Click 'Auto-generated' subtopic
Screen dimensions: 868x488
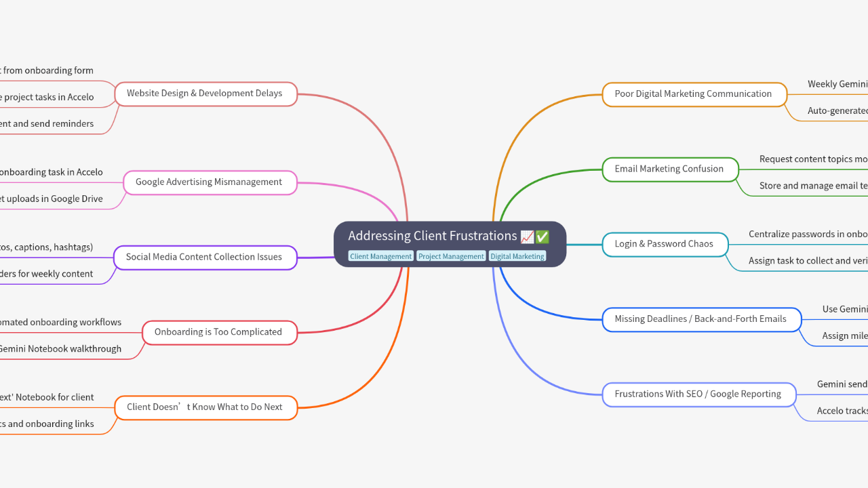click(837, 110)
